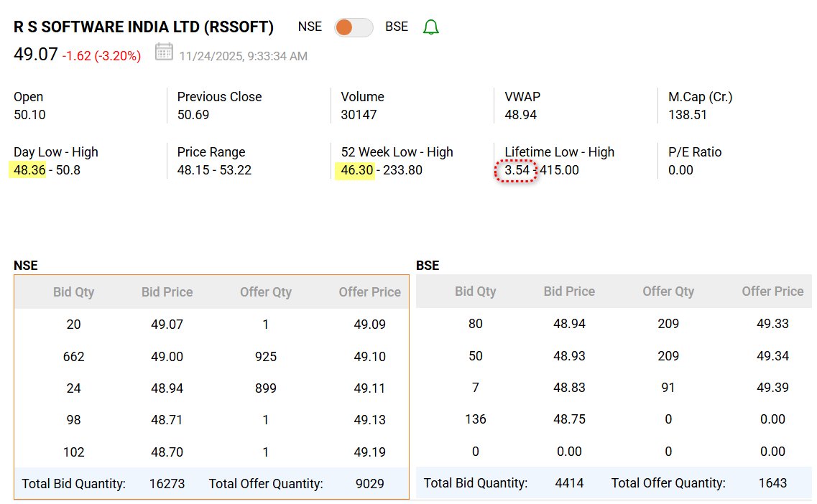Image resolution: width=817 pixels, height=504 pixels.
Task: Select the title R S SOFTWARE INDIA LTD (RSSOFT)
Action: click(x=144, y=27)
